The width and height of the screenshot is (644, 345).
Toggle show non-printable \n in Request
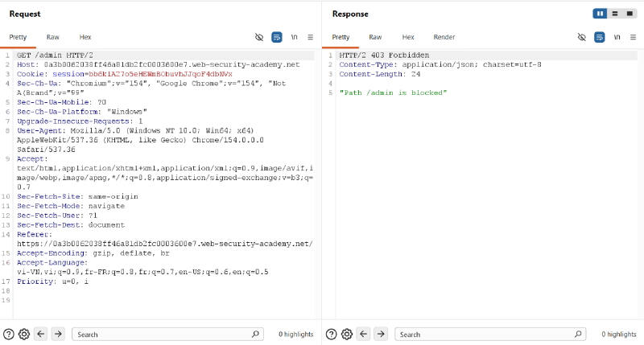[x=294, y=37]
